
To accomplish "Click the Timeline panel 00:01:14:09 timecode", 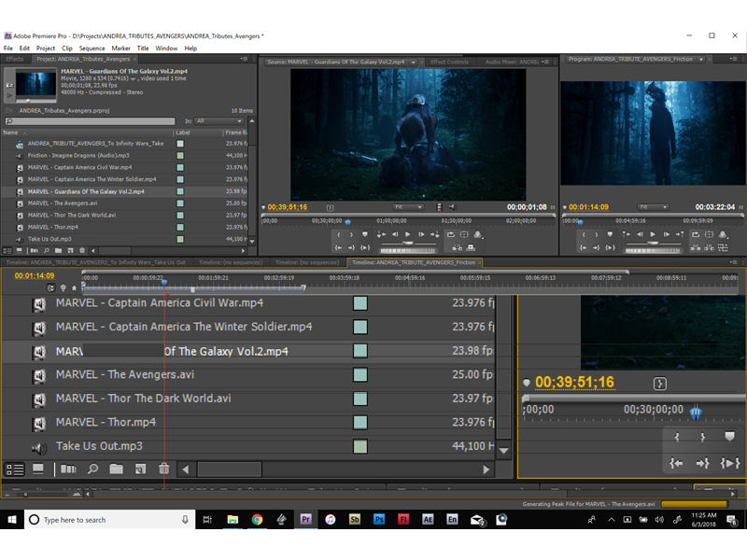I will coord(35,275).
